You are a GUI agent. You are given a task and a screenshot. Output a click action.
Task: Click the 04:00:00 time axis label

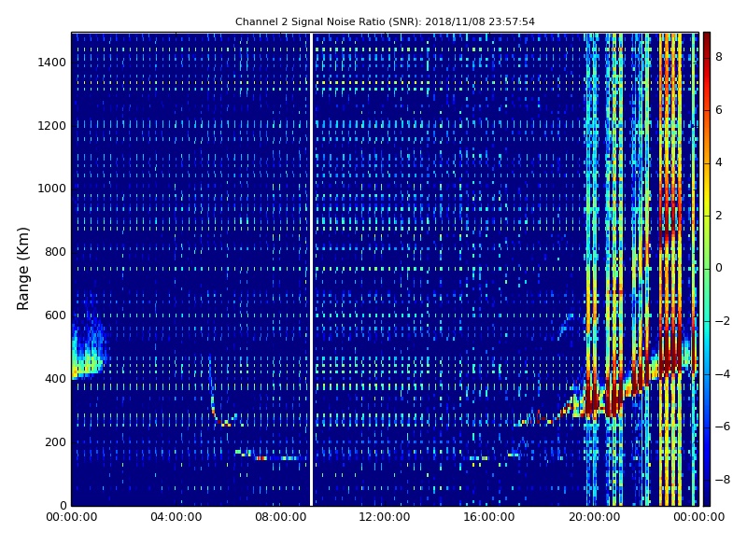pos(176,517)
